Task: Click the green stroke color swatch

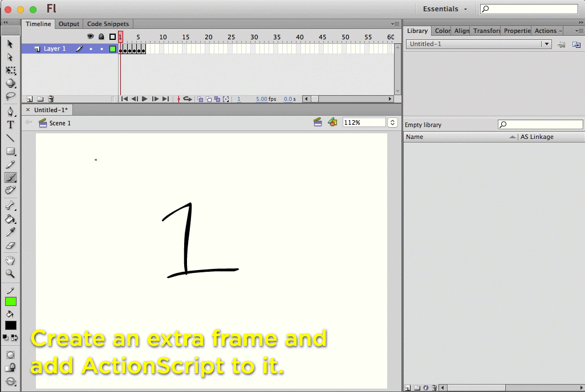Action: (x=10, y=301)
